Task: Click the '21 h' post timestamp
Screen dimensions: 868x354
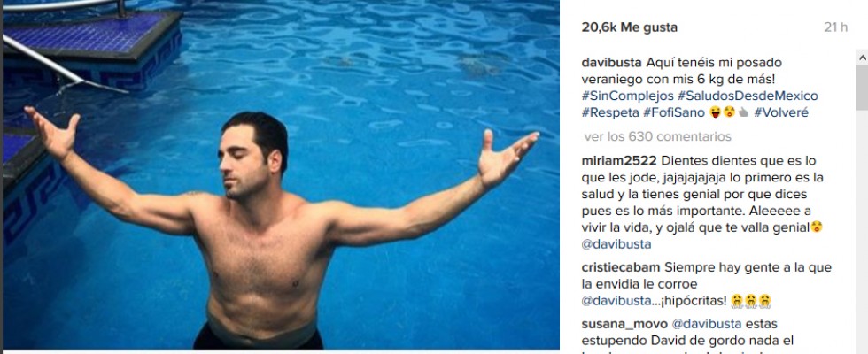Action: pyautogui.click(x=836, y=27)
